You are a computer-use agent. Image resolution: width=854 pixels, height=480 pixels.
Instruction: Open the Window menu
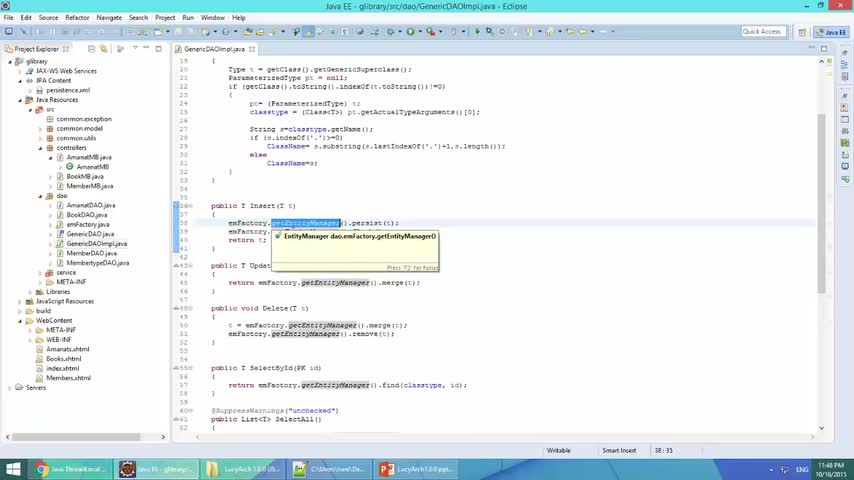[212, 17]
